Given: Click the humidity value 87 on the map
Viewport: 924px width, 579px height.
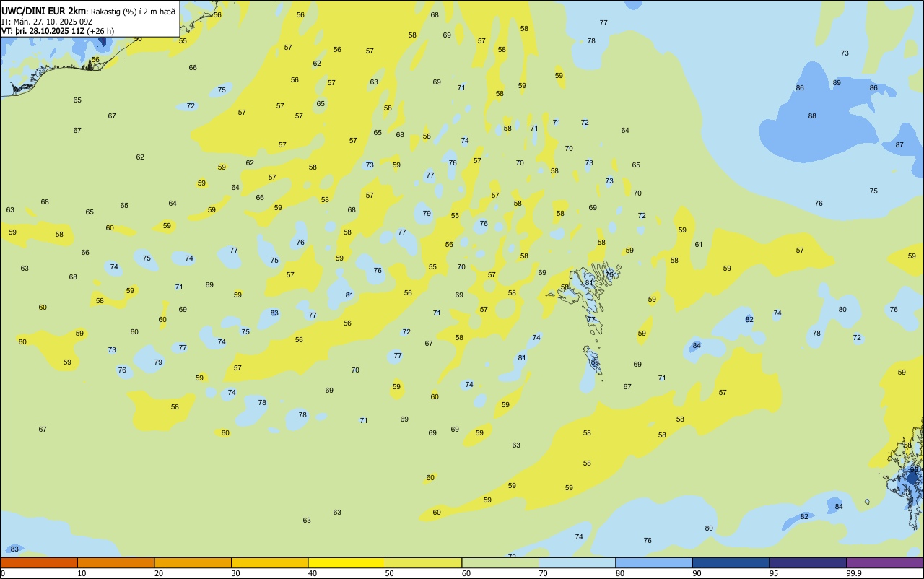Looking at the screenshot, I should point(899,145).
